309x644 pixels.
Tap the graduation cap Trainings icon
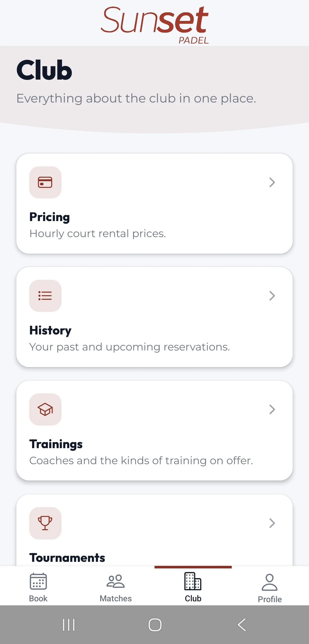coord(45,409)
